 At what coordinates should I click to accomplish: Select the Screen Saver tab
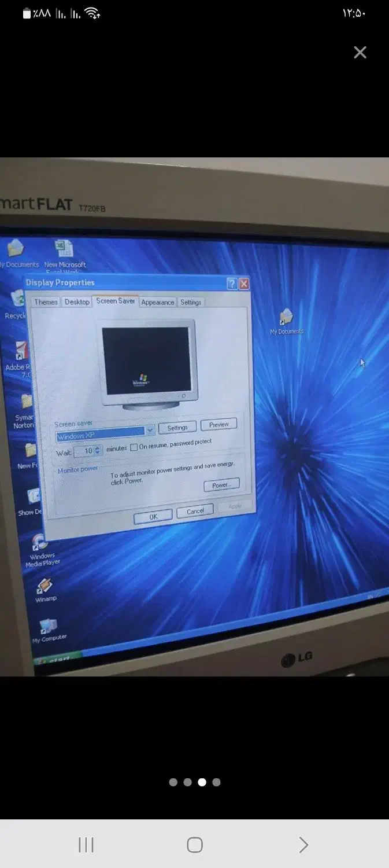point(116,301)
